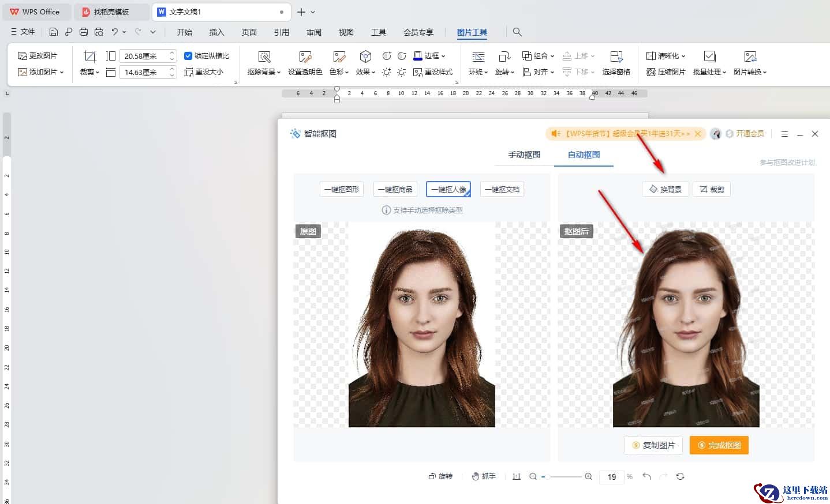Screen dimensions: 830x504
Task: Click the 换背景 change background button
Action: [666, 189]
